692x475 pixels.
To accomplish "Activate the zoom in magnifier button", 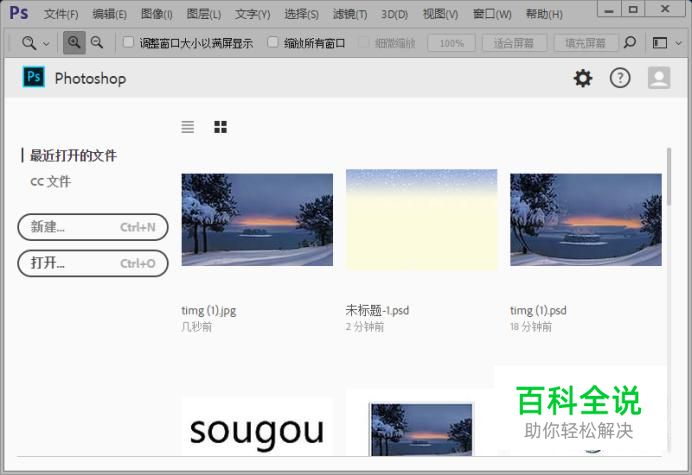I will pyautogui.click(x=74, y=42).
